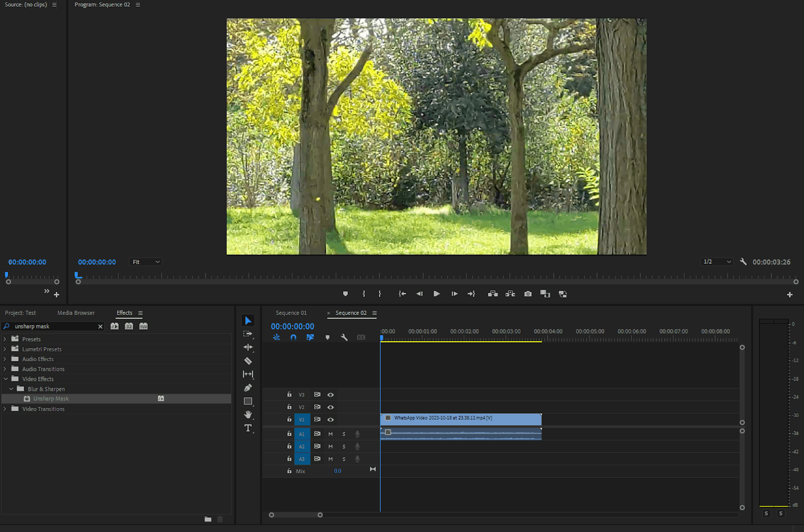This screenshot has width=804, height=532.
Task: Hide V2 track output eye
Action: pos(331,407)
